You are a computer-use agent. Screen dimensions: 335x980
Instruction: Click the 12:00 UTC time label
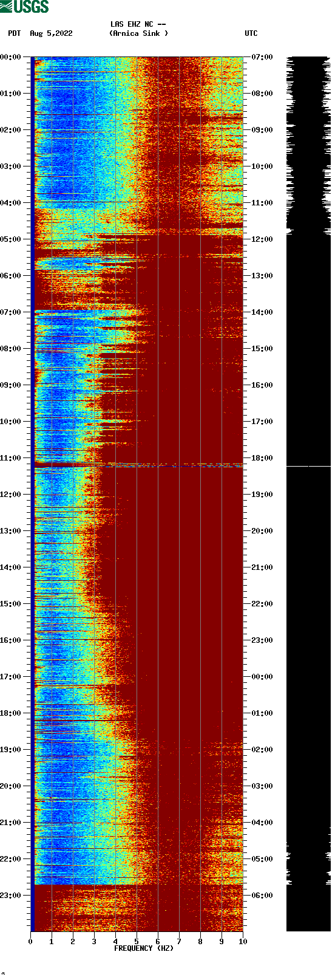[262, 239]
